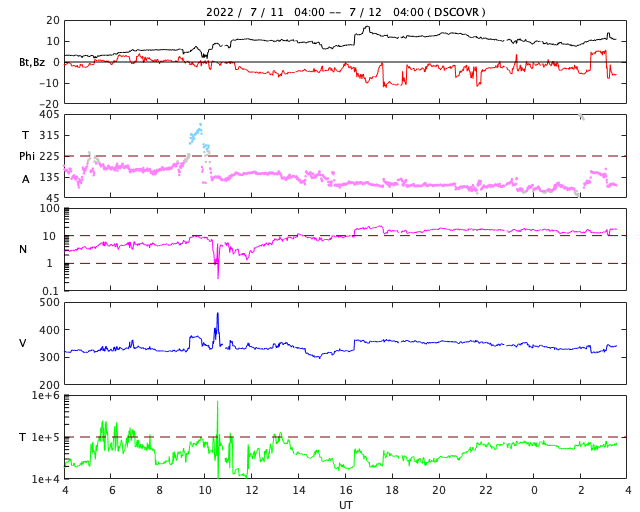
Task: Select the 1e+6 temperature tick label
Action: (45, 396)
